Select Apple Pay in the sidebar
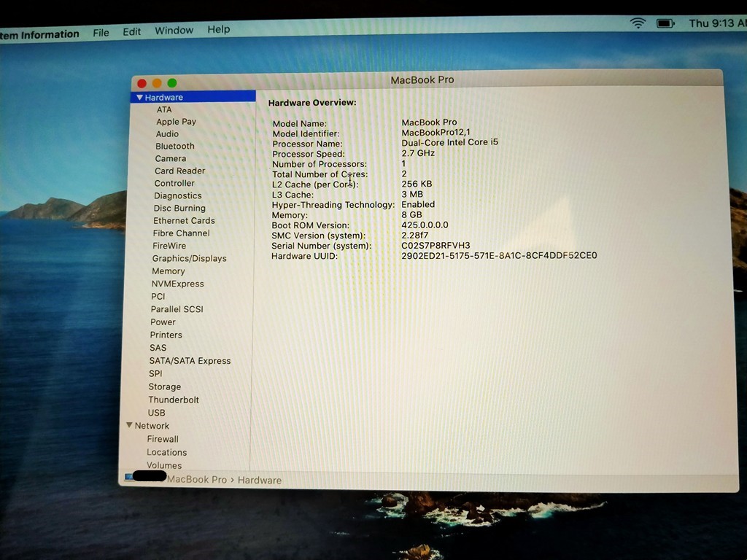The width and height of the screenshot is (747, 560). coord(177,122)
